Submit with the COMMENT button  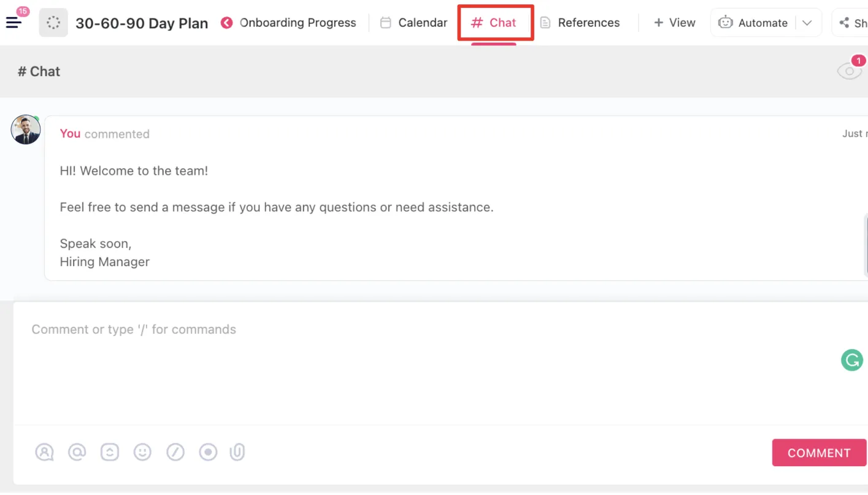point(819,453)
